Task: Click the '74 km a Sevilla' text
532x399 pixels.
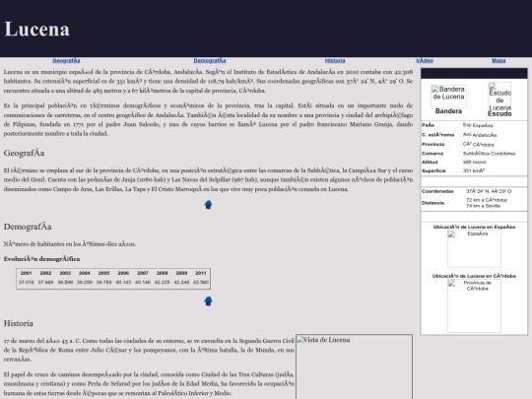Action: coord(483,206)
